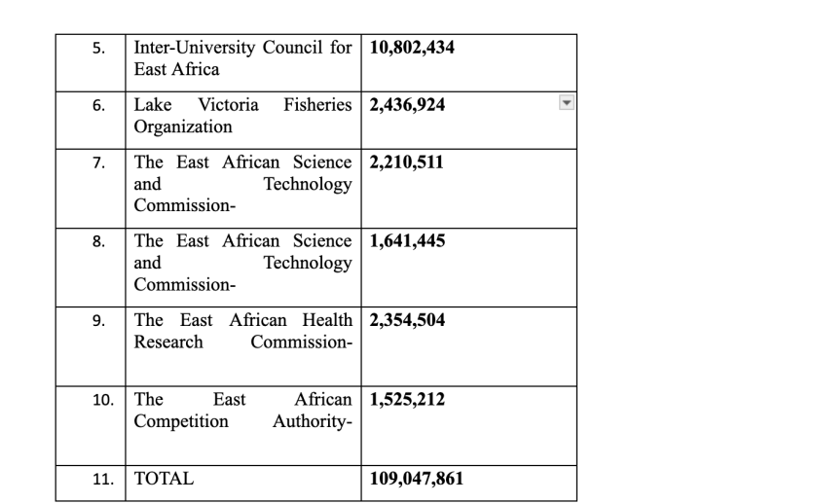This screenshot has width=815, height=504.
Task: Select the 1,525,212 amount cell
Action: coord(407,400)
